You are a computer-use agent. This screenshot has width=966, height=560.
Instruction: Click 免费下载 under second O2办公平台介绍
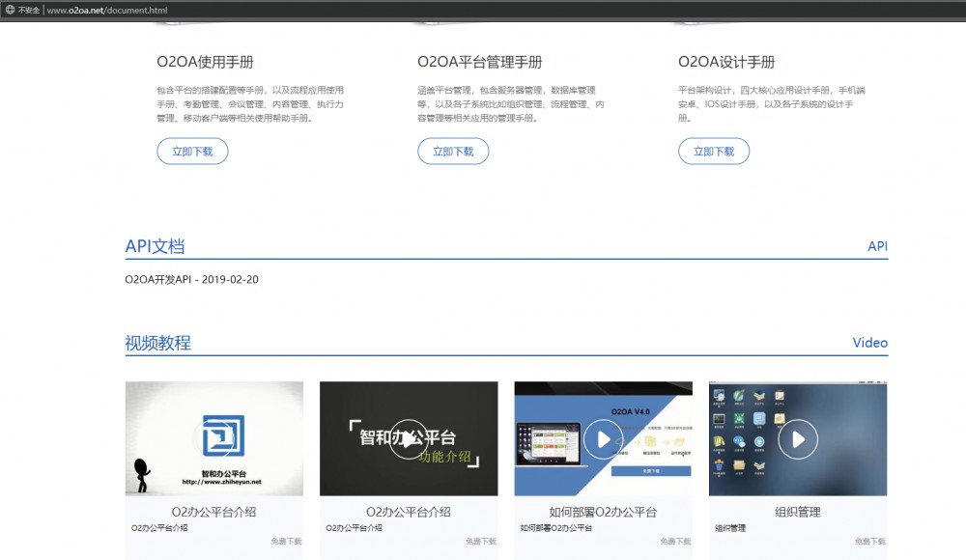[x=480, y=542]
